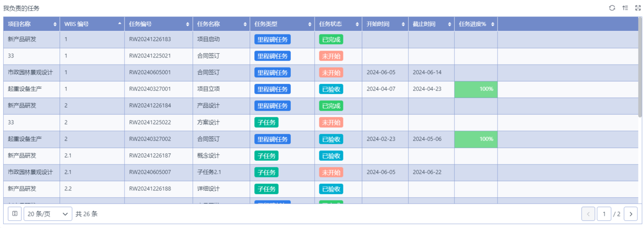Toggle ascending sort on WBS 编号
Image resolution: width=644 pixels, height=228 pixels.
(x=119, y=24)
